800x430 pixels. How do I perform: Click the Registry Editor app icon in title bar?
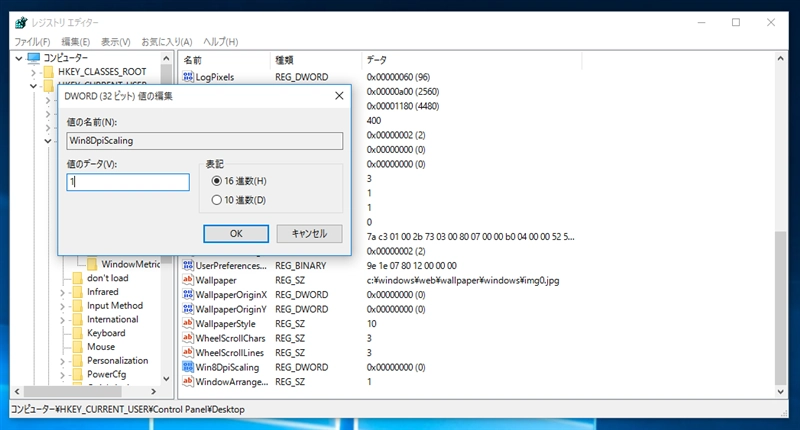point(21,22)
